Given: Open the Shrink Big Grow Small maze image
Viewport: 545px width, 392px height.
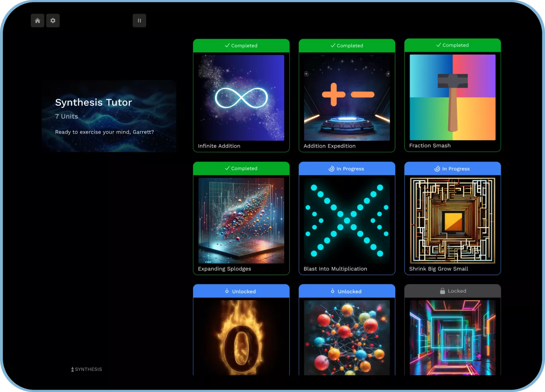Looking at the screenshot, I should click(453, 220).
